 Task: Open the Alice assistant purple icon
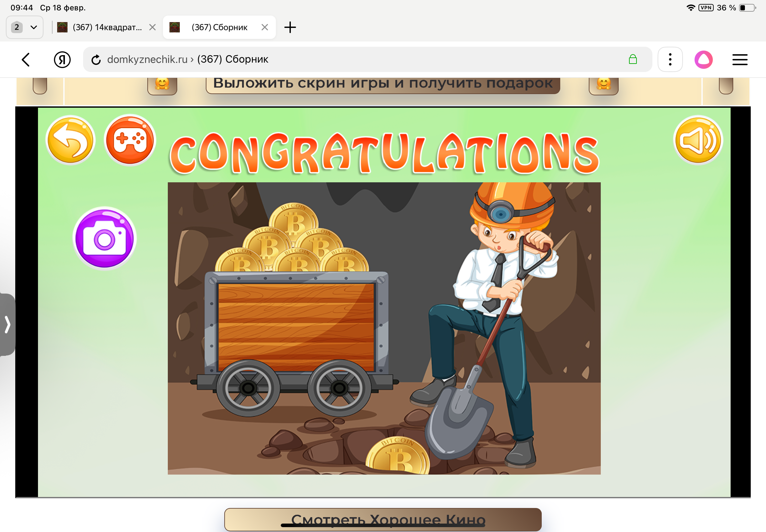[x=703, y=60]
